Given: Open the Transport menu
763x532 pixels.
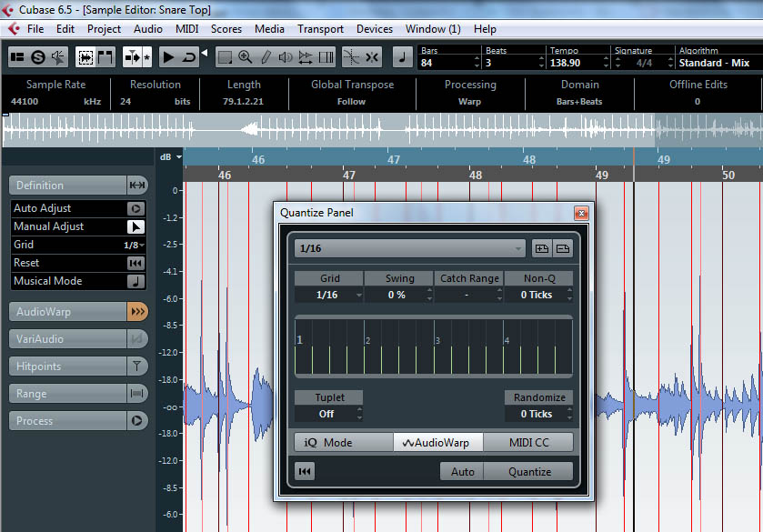Looking at the screenshot, I should tap(320, 29).
